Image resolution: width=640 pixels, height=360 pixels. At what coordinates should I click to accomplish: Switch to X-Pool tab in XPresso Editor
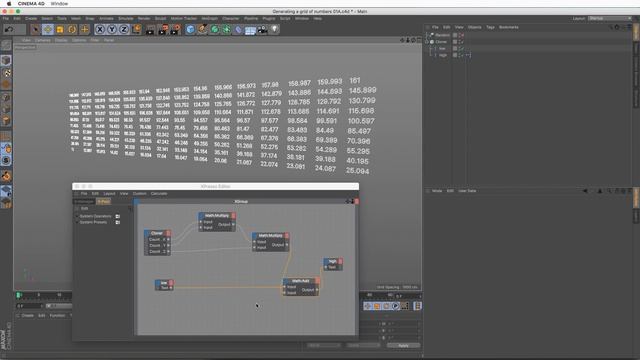tap(103, 202)
